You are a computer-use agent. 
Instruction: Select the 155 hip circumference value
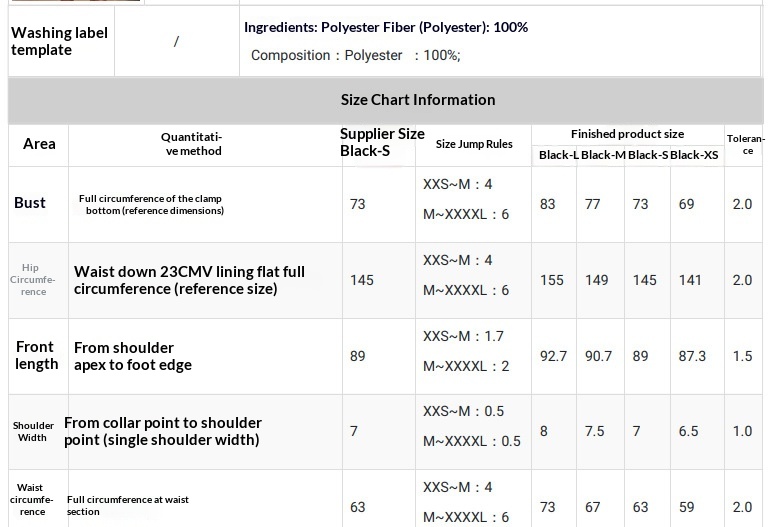[x=552, y=280]
